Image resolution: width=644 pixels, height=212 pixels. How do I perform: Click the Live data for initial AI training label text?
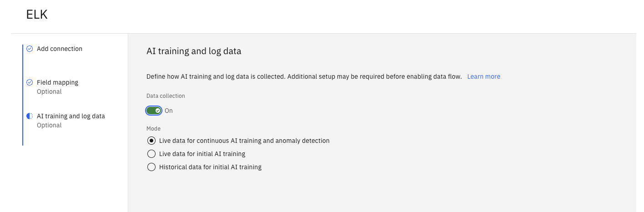coord(202,154)
